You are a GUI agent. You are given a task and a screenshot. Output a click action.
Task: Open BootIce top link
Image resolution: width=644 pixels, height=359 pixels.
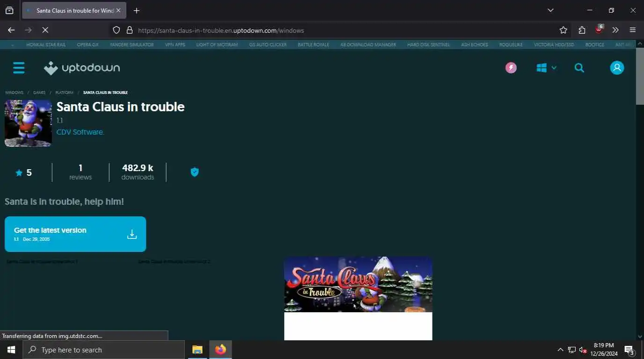point(595,45)
